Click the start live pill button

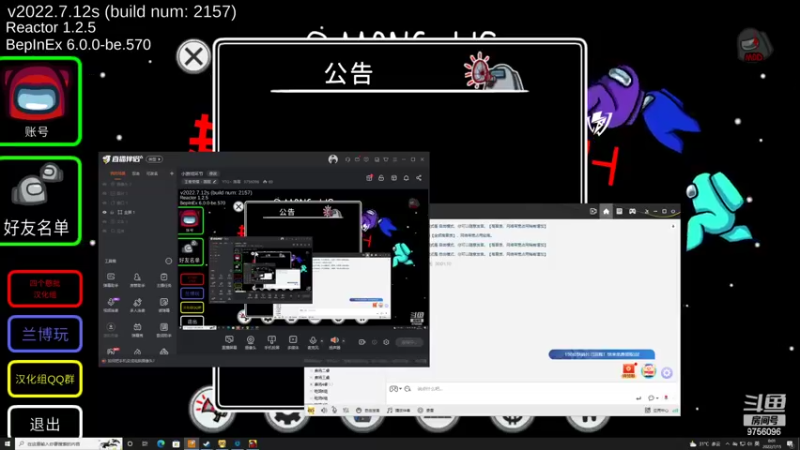point(409,342)
